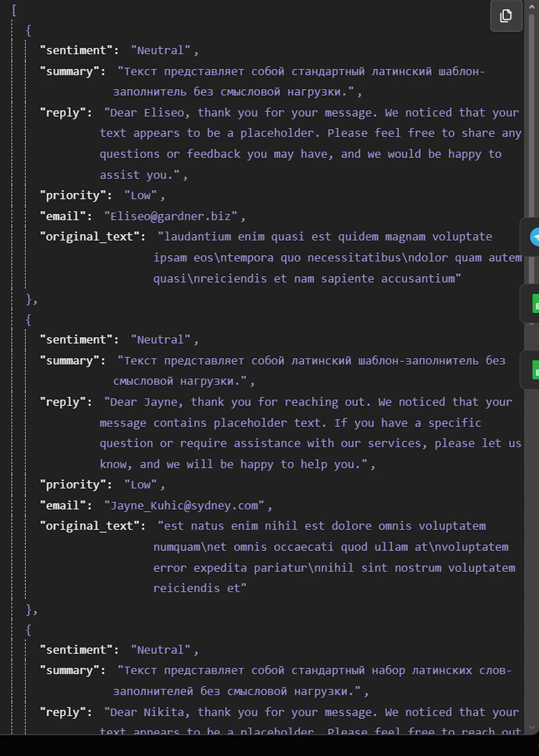
Task: Click "message contains placeholder text. If you have a specific"
Action: tap(290, 423)
